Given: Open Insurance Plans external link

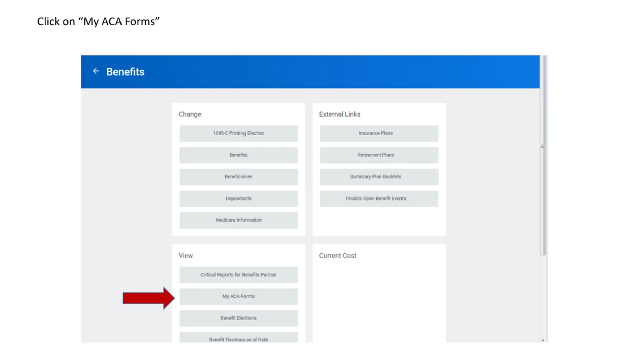Looking at the screenshot, I should (379, 133).
